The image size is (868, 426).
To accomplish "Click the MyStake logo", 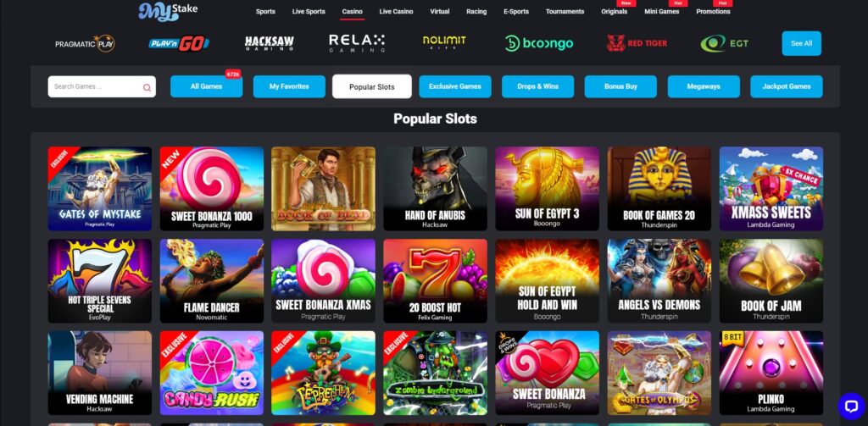I will (x=168, y=11).
